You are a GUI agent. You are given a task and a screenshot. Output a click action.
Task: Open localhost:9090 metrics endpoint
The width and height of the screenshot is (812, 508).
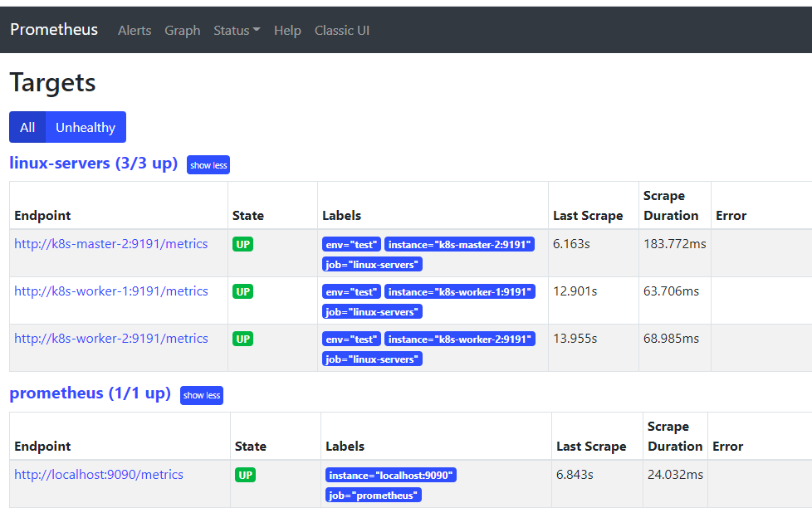point(99,475)
